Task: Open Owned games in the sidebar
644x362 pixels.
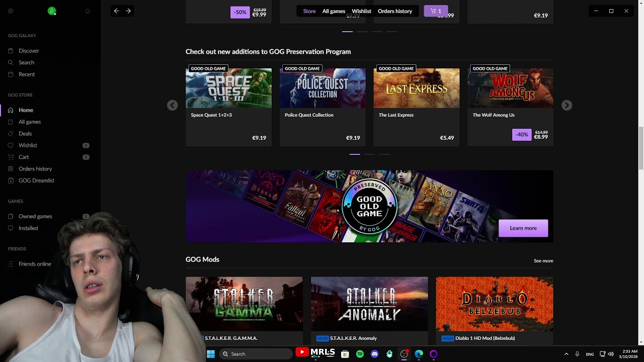Action: pos(35,216)
